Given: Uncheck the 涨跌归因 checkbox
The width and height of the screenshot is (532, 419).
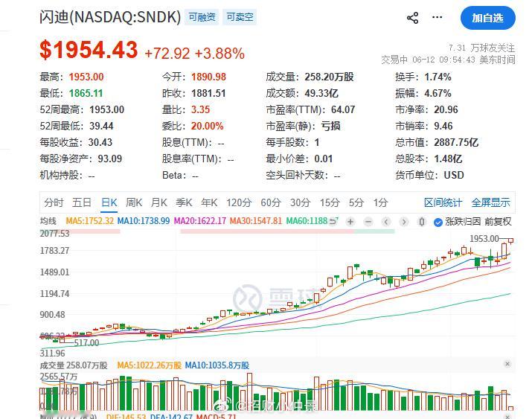Looking at the screenshot, I should tap(438, 223).
